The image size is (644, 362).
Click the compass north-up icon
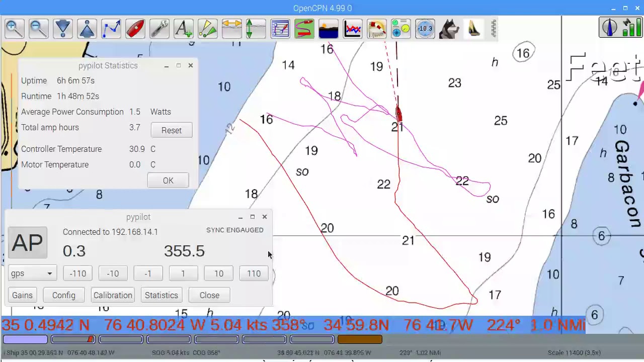(609, 27)
